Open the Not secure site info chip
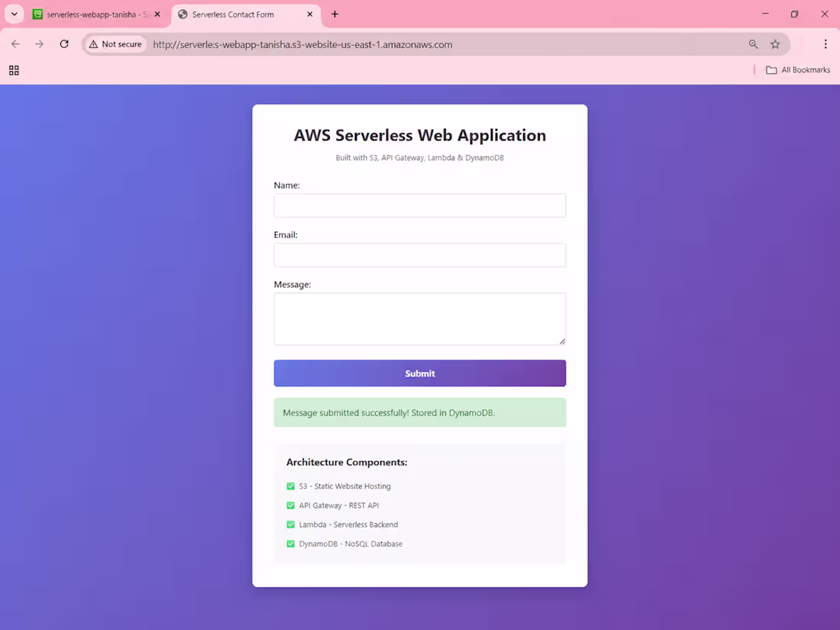Viewport: 840px width, 630px height. [x=116, y=44]
